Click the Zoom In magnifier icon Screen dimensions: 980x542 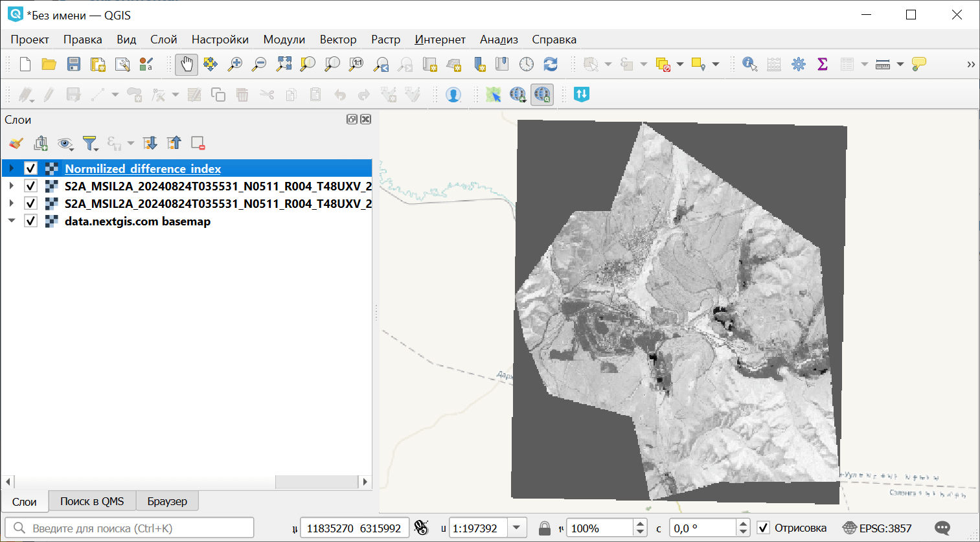[234, 64]
